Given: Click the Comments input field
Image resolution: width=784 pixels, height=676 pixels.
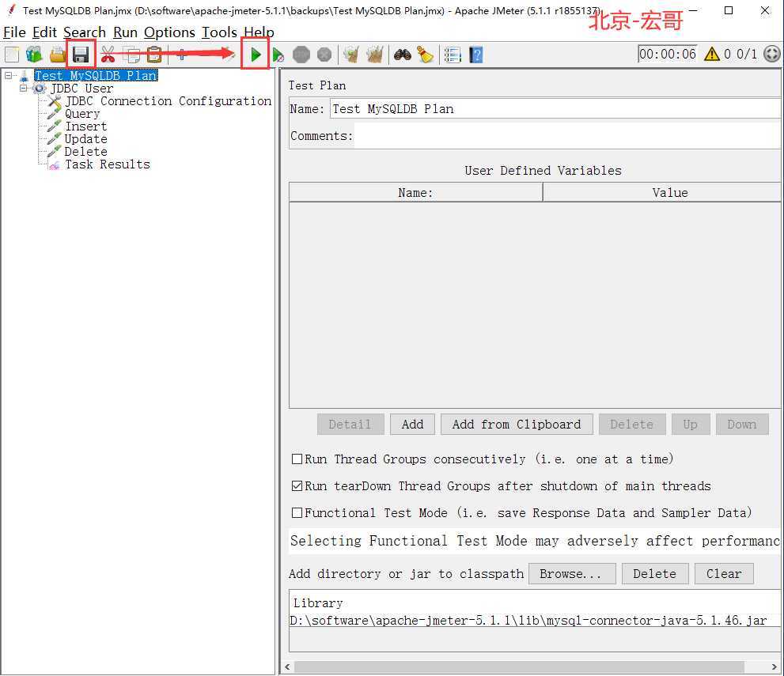Looking at the screenshot, I should [x=567, y=137].
